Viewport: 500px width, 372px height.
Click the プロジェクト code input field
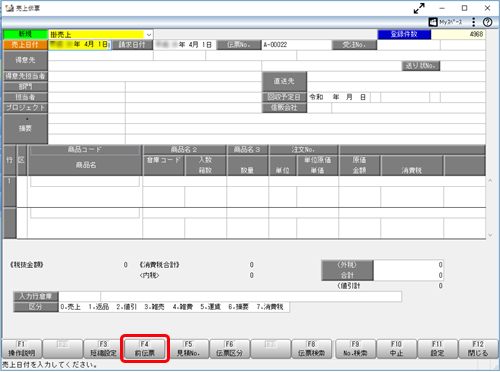87,108
